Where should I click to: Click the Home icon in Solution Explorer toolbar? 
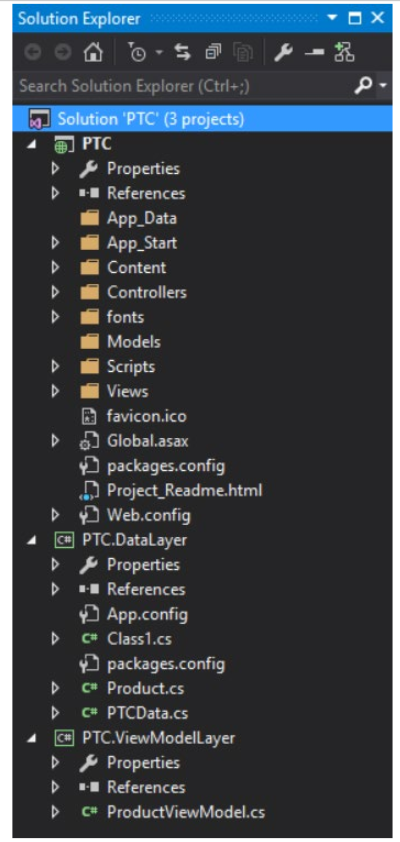[93, 53]
